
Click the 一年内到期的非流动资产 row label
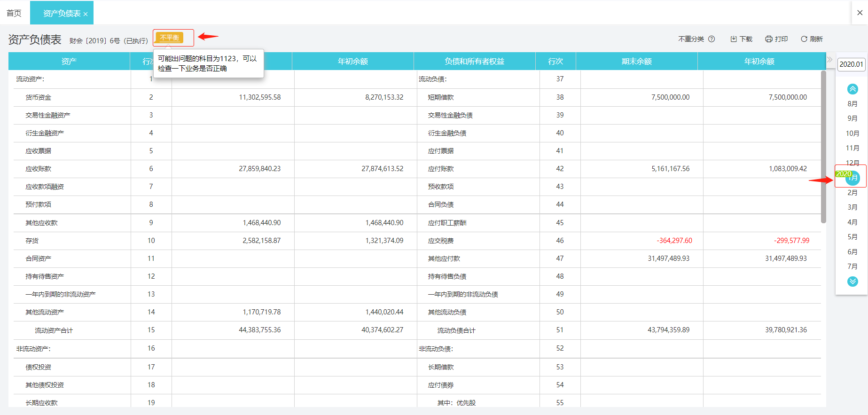[61, 294]
